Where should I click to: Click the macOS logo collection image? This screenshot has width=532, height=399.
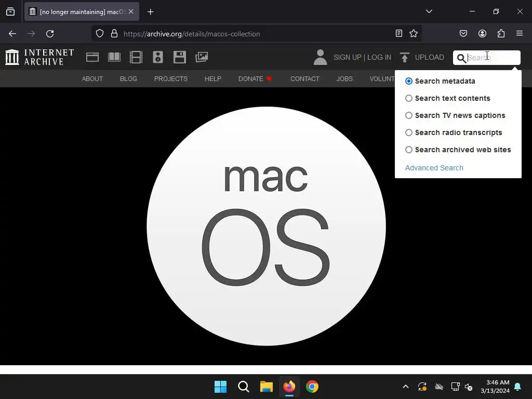click(x=266, y=226)
